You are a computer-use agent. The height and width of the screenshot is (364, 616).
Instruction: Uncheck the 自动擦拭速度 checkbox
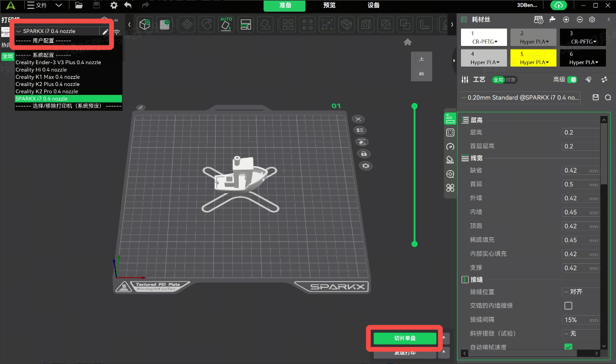point(568,347)
